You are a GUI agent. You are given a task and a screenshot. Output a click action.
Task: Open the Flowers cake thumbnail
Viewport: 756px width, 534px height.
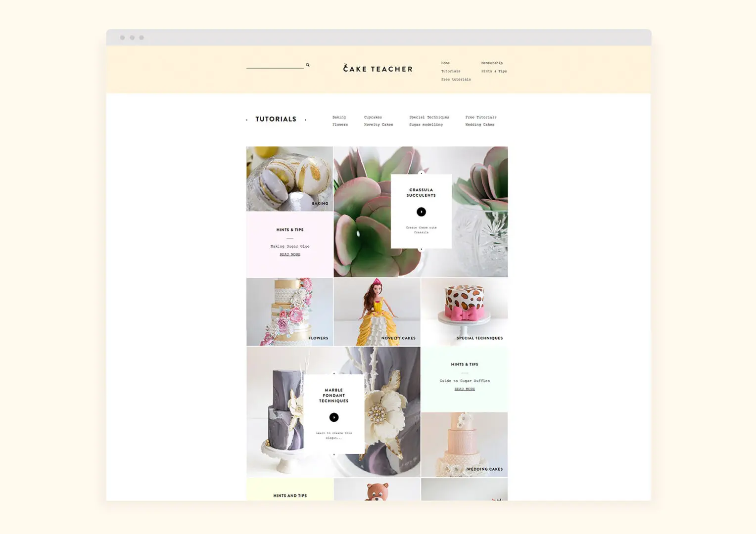289,311
